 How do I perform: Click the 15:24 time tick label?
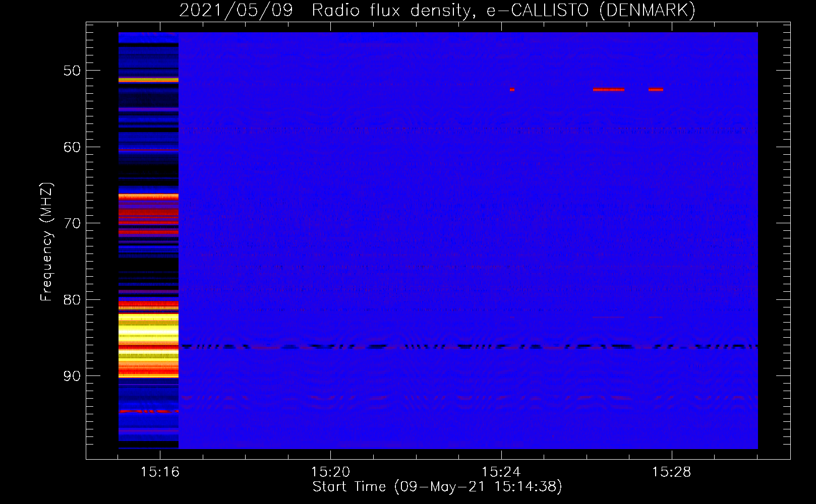pyautogui.click(x=501, y=472)
